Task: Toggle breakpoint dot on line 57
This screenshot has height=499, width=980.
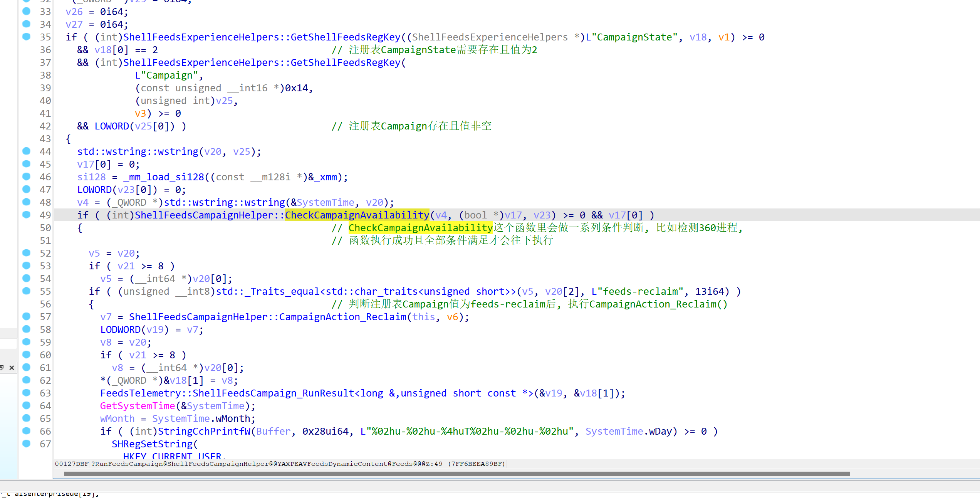Action: [x=26, y=316]
